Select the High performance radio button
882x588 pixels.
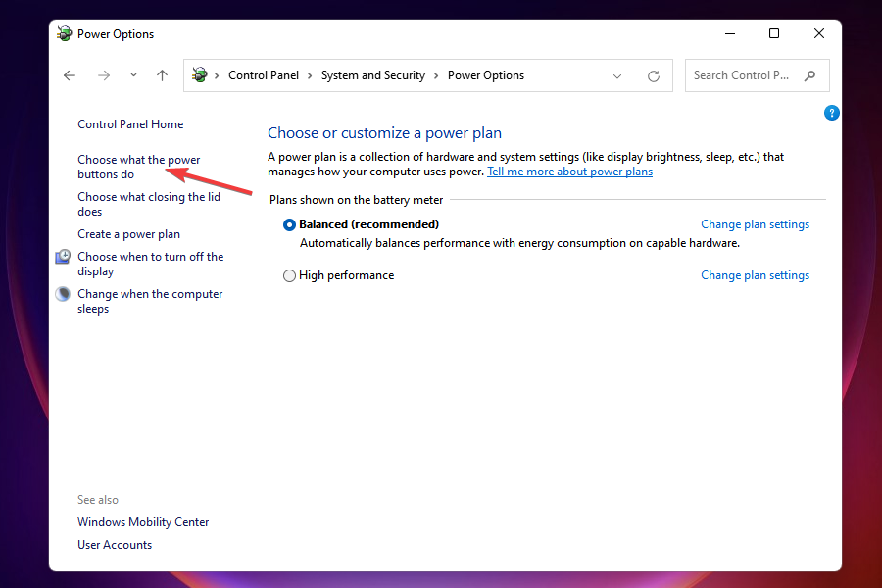(x=289, y=275)
